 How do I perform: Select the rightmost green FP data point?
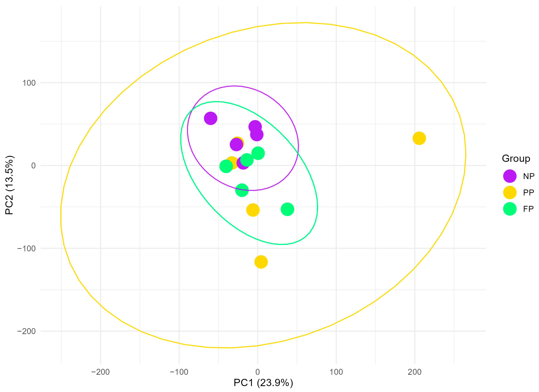click(287, 209)
